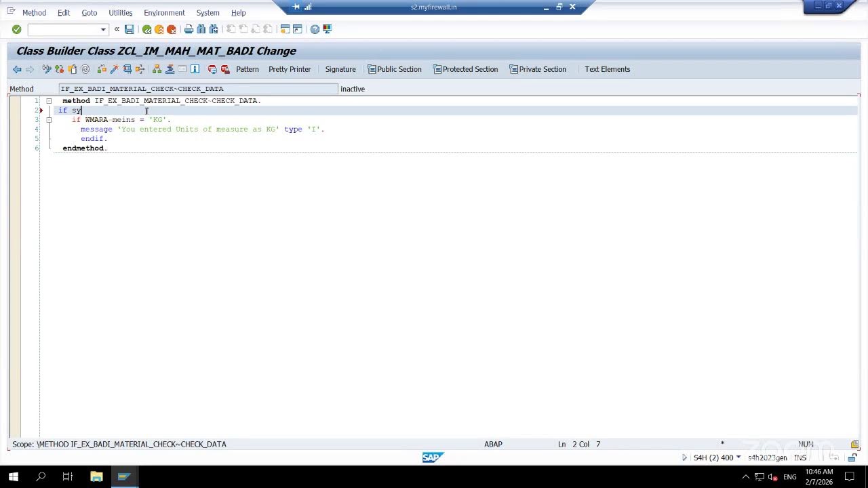Click the Set/Delete Session Breakpoint icon
The width and height of the screenshot is (868, 488).
pos(212,69)
